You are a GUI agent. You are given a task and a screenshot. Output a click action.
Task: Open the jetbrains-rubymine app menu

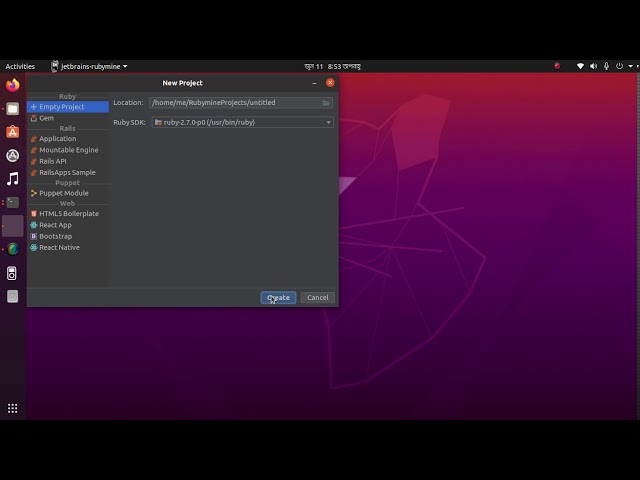(89, 66)
